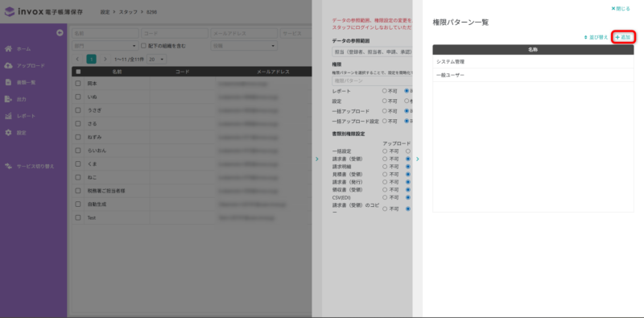Select 不可 radio for 見積書（受領）
This screenshot has width=644, height=318.
click(385, 174)
